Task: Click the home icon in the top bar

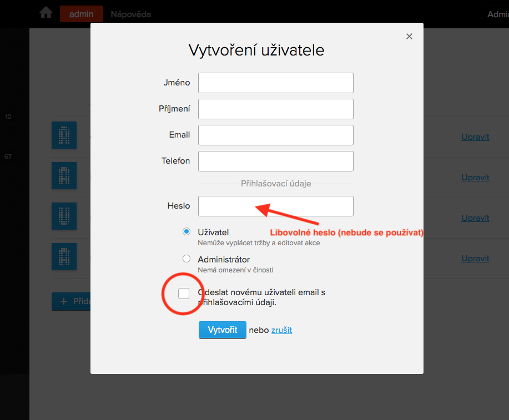Action: tap(46, 13)
